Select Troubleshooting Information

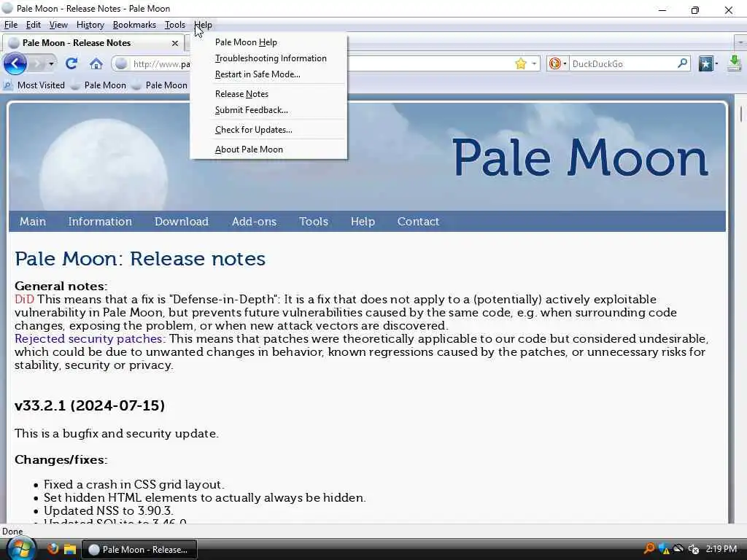[268, 58]
